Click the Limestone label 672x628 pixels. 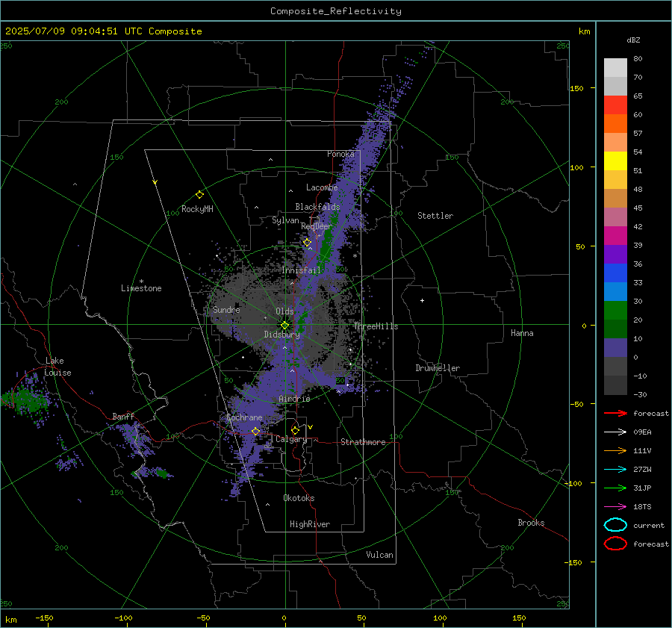coord(141,288)
